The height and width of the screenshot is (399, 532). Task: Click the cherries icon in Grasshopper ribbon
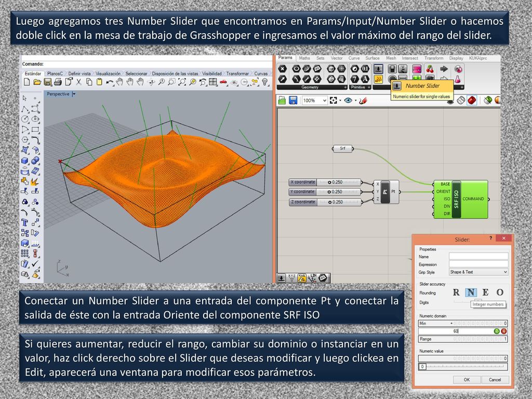430,69
